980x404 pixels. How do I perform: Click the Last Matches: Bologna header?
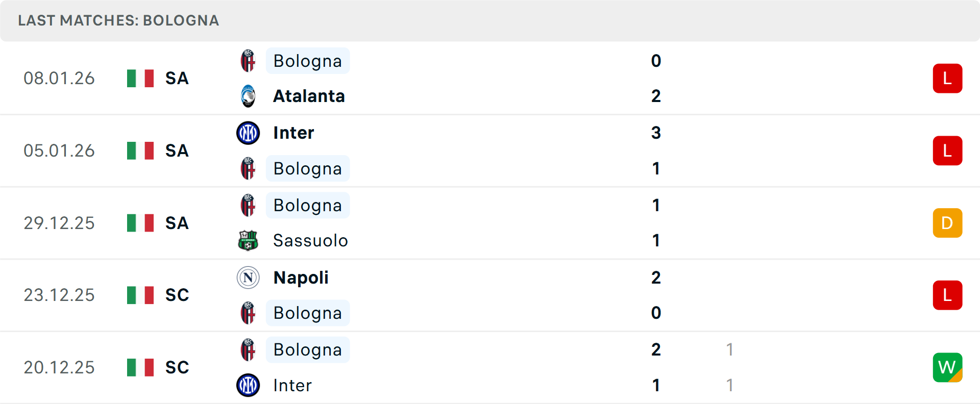(118, 20)
